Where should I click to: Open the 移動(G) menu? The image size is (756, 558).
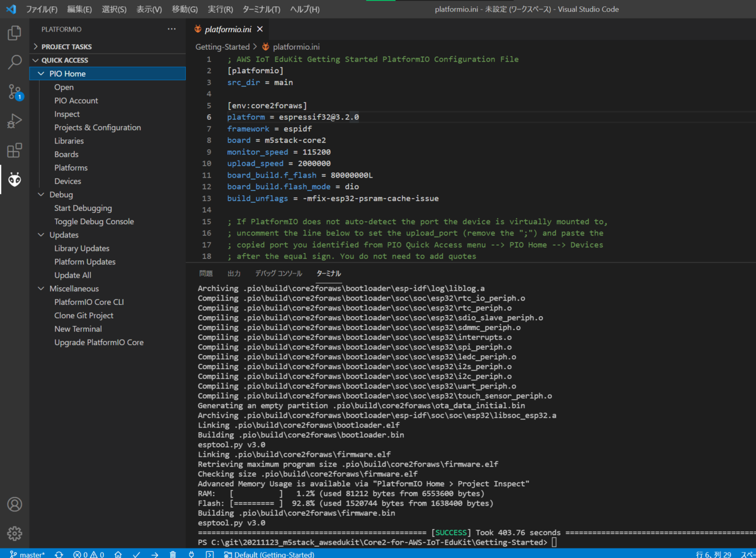click(x=185, y=9)
